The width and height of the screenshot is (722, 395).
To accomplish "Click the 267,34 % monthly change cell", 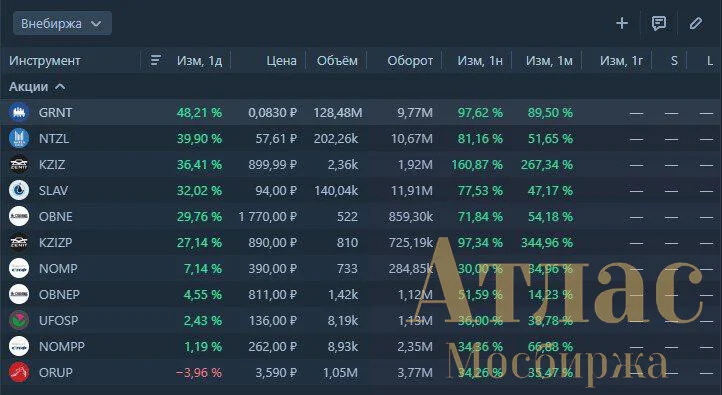I will click(547, 165).
